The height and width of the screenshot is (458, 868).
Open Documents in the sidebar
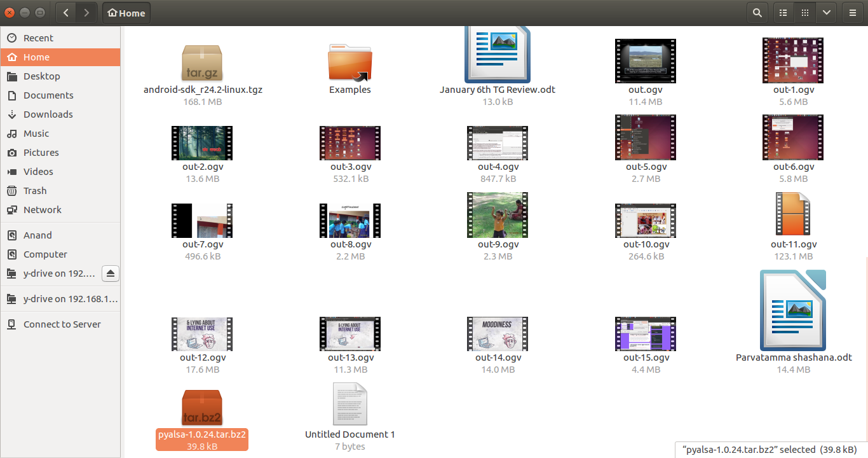point(60,95)
